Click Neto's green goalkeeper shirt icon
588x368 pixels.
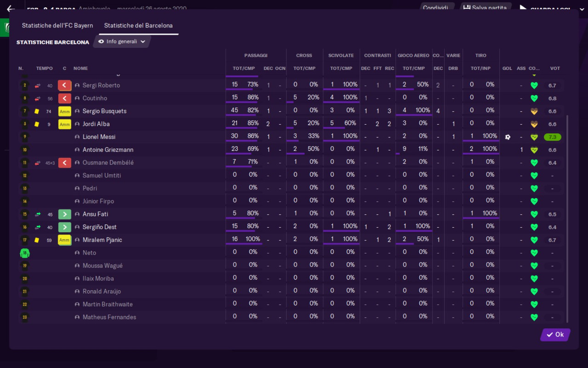(25, 253)
